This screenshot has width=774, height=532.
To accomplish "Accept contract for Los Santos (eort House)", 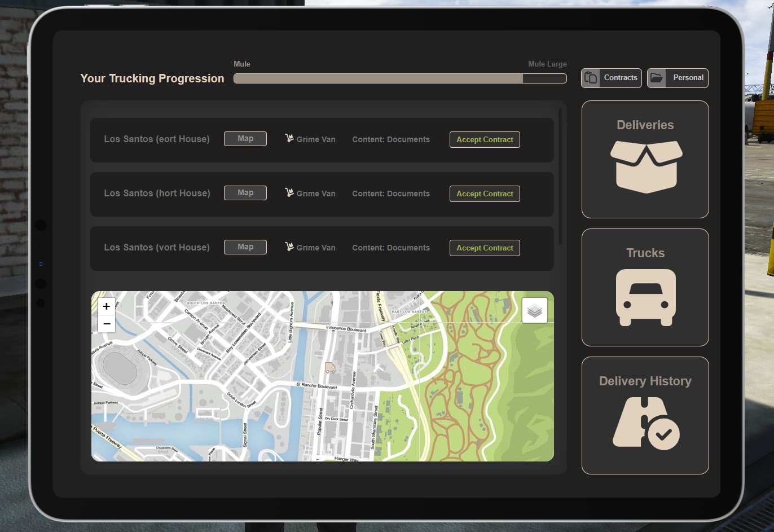I will (485, 139).
